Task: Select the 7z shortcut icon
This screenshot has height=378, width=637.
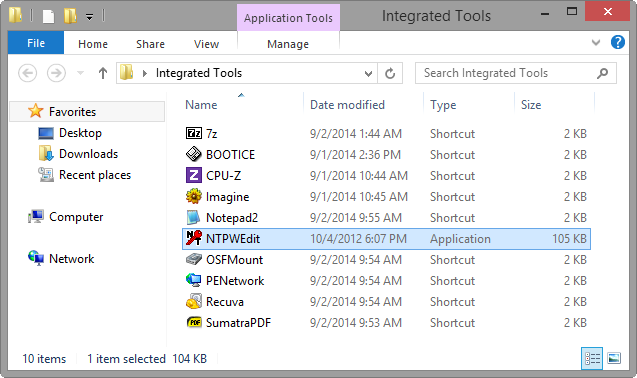Action: (194, 133)
